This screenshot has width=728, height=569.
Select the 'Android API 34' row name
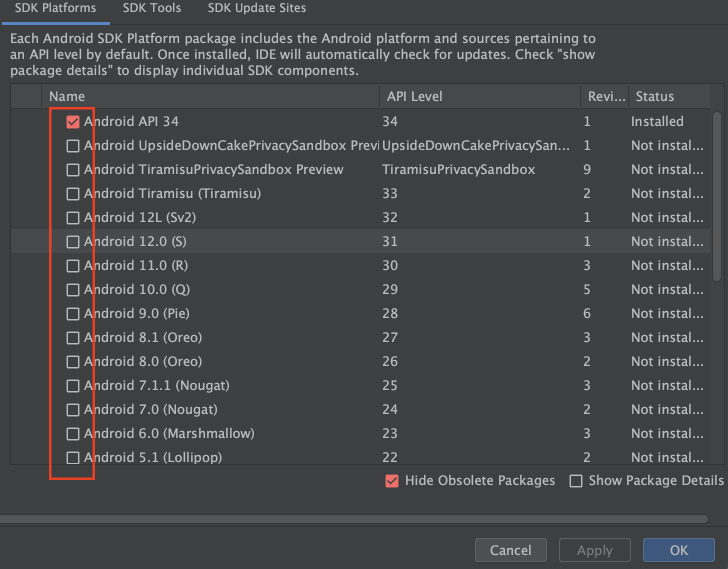[131, 121]
